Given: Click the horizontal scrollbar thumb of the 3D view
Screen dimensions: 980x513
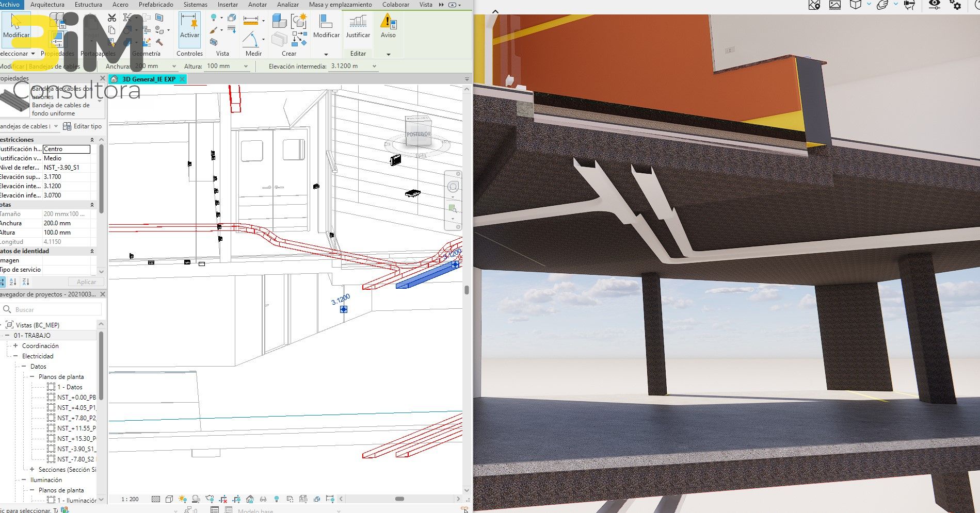Looking at the screenshot, I should 399,499.
